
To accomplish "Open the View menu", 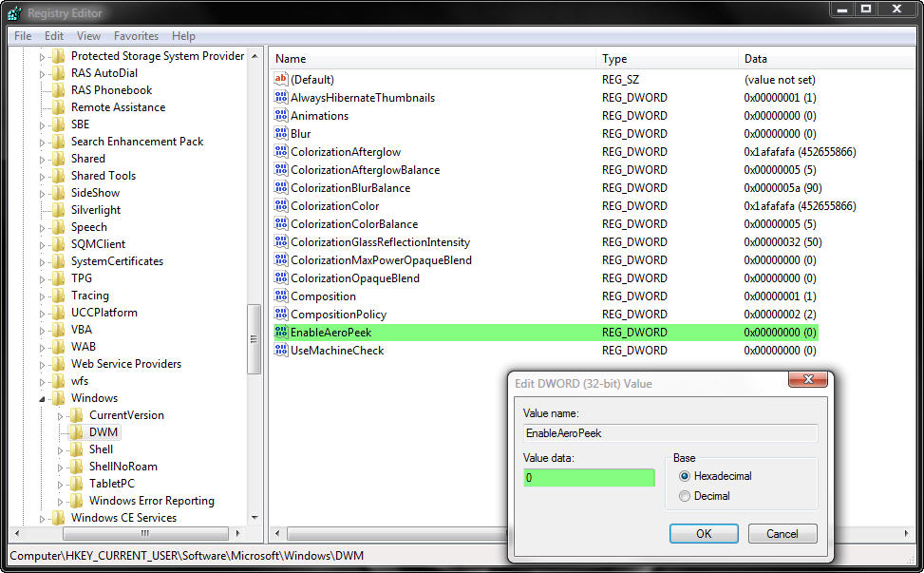I will 88,36.
